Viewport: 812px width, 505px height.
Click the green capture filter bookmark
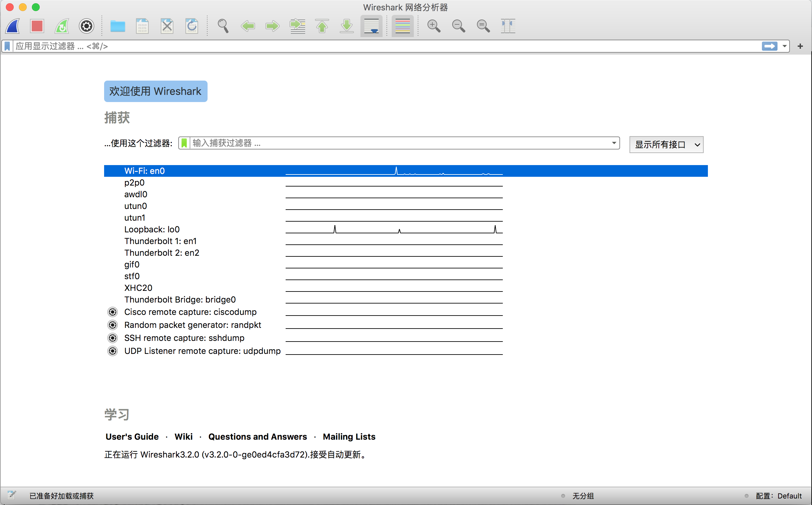click(184, 143)
